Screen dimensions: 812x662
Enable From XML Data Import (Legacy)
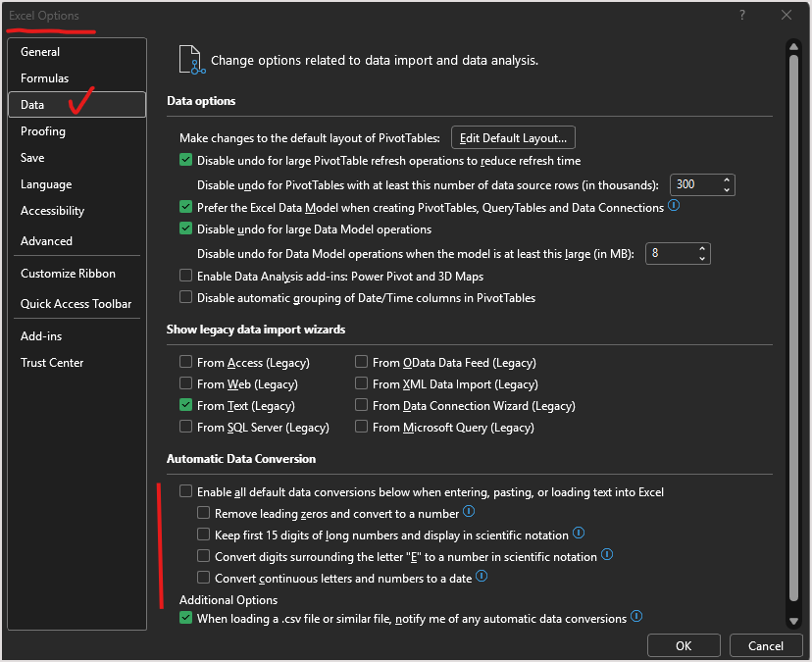[362, 383]
